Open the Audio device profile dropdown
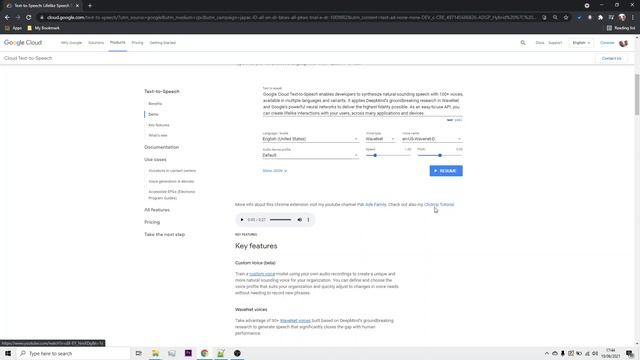Viewport: 640px width, 360px height. 310,155
